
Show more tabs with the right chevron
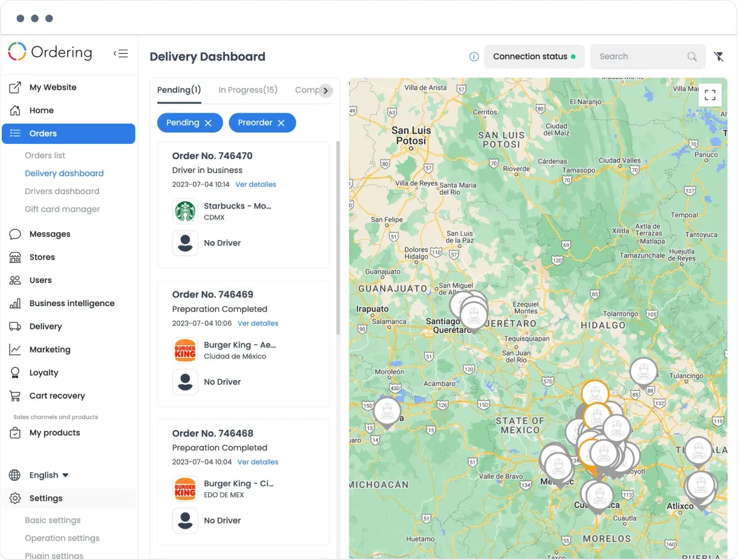[325, 90]
